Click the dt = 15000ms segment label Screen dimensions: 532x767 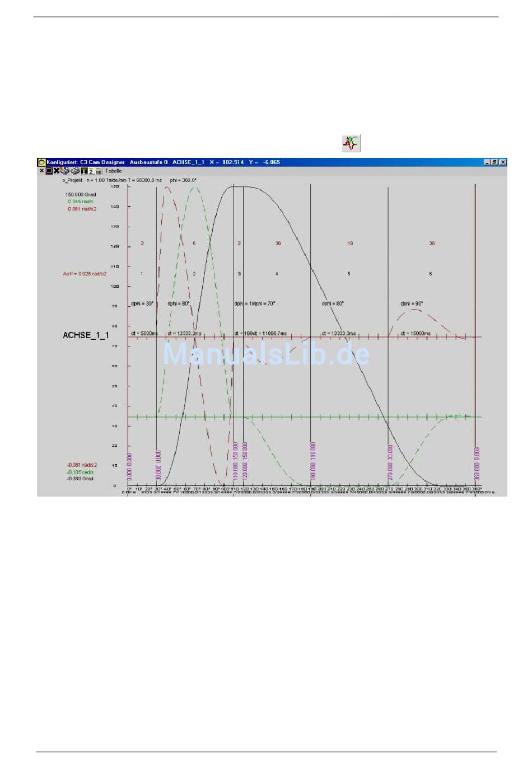click(415, 333)
